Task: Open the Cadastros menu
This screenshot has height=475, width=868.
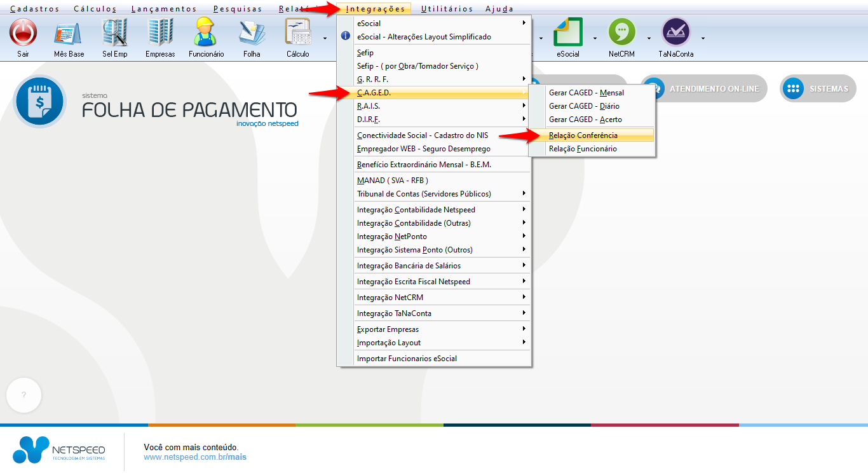Action: [35, 9]
